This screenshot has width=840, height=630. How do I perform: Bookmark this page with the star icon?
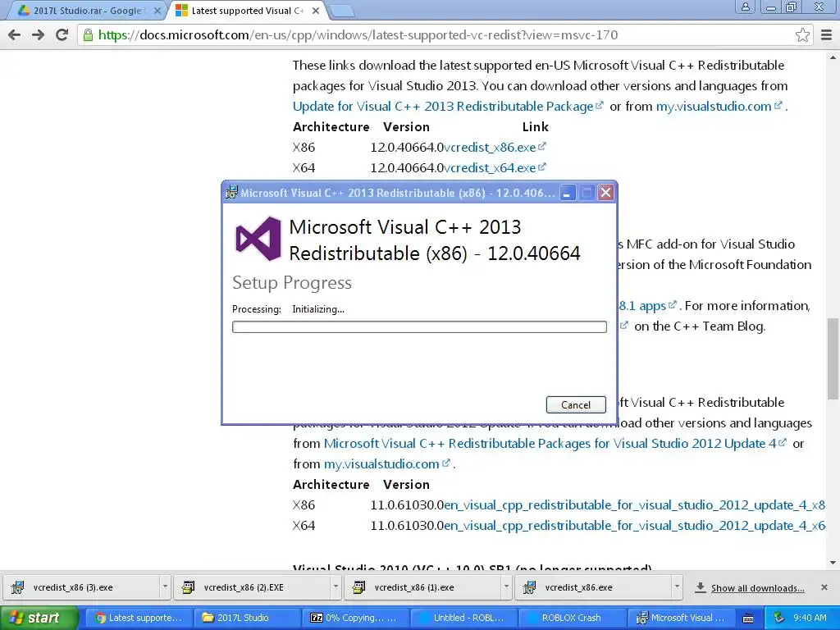[802, 35]
